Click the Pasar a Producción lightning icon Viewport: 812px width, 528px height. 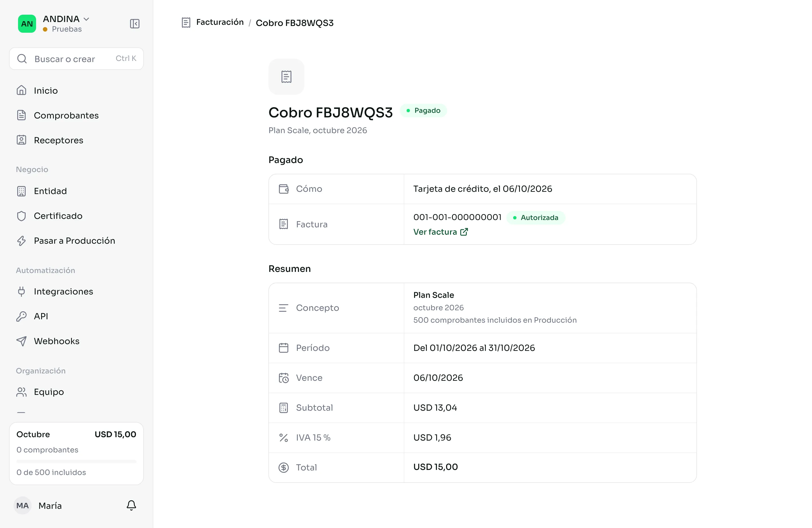coord(21,241)
